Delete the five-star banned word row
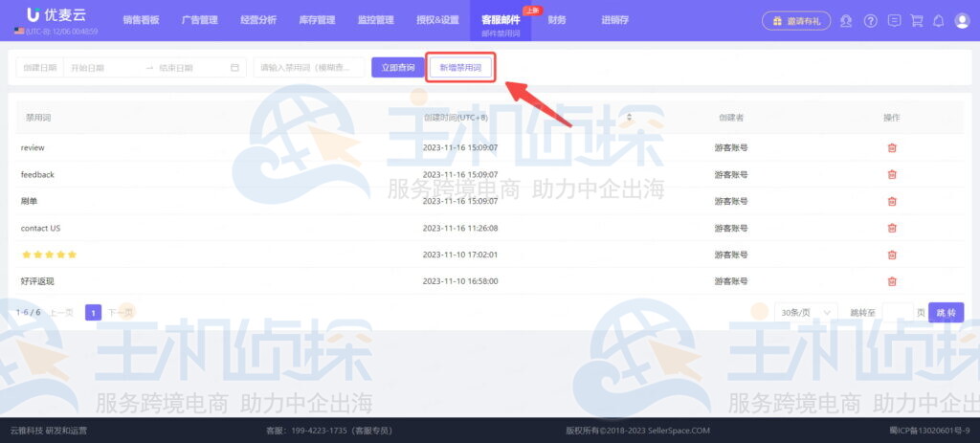The image size is (980, 443). (892, 255)
